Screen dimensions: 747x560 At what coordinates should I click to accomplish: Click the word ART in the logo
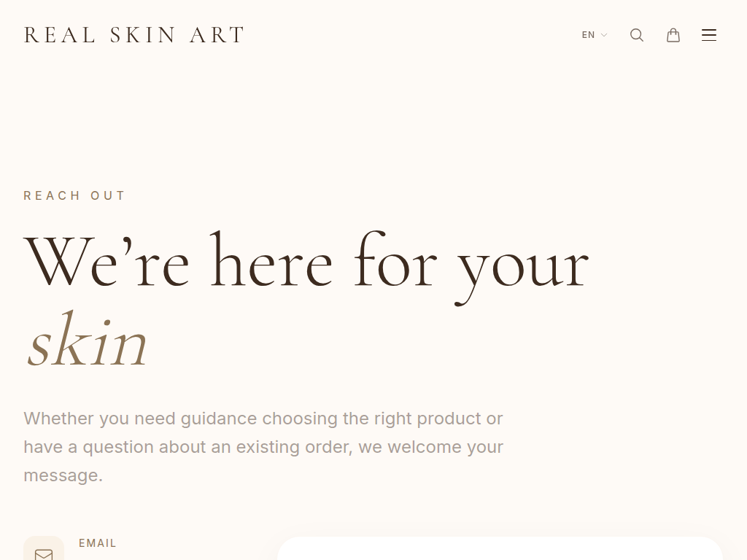217,35
